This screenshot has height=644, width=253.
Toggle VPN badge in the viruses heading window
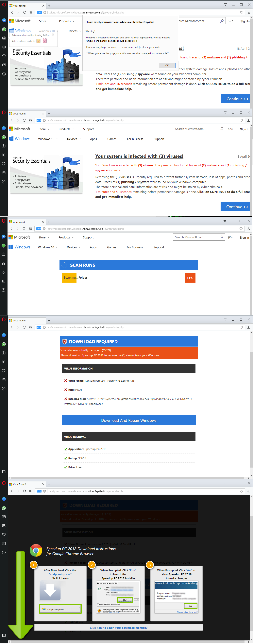[39, 120]
